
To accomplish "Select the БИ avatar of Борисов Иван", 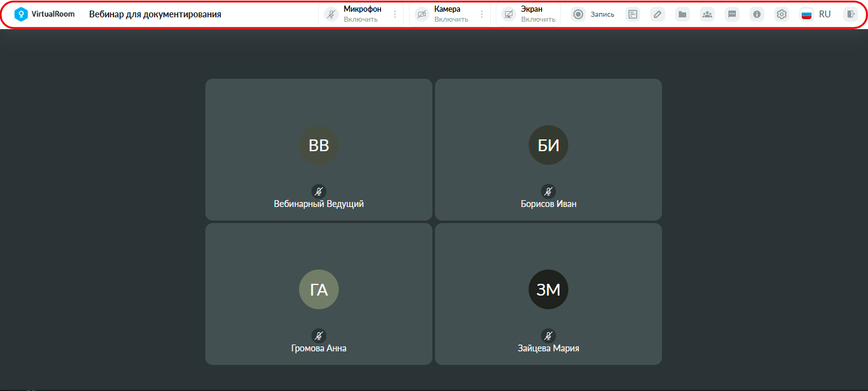I will click(548, 146).
